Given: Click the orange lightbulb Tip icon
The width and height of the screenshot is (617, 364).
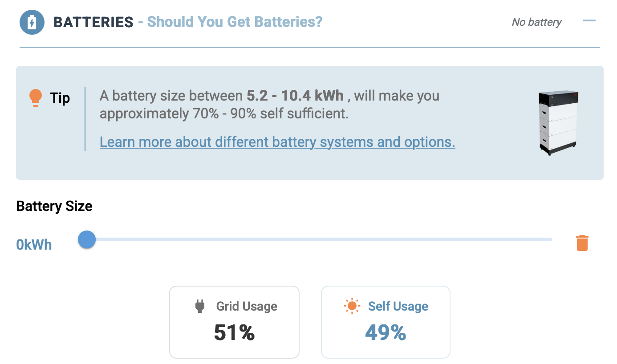Looking at the screenshot, I should (x=35, y=97).
